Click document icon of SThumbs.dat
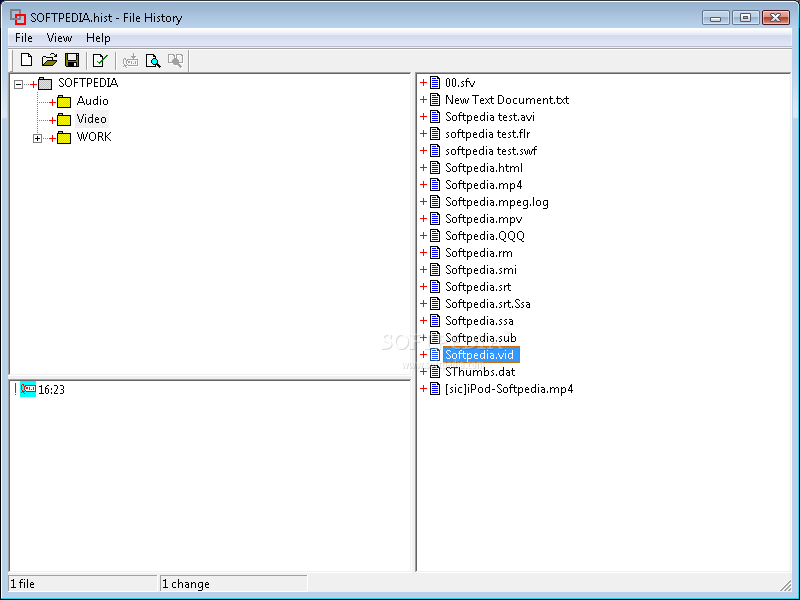Screen dimensions: 800x600 point(435,372)
